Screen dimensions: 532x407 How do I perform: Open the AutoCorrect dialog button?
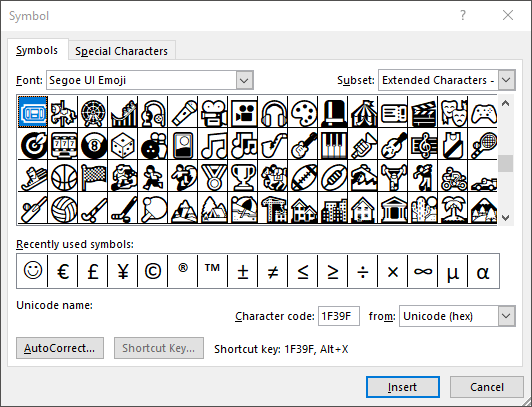60,348
